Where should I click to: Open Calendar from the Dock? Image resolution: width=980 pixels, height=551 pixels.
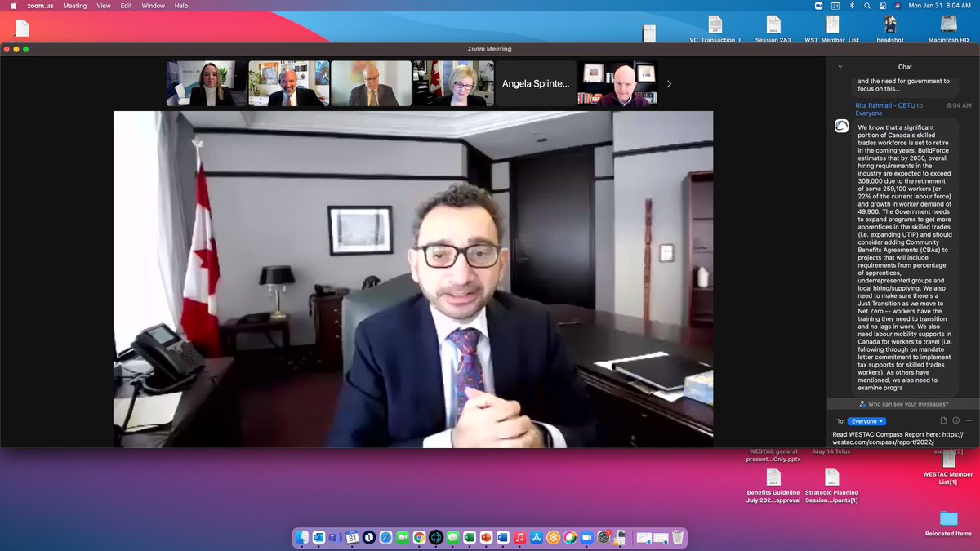(x=352, y=537)
